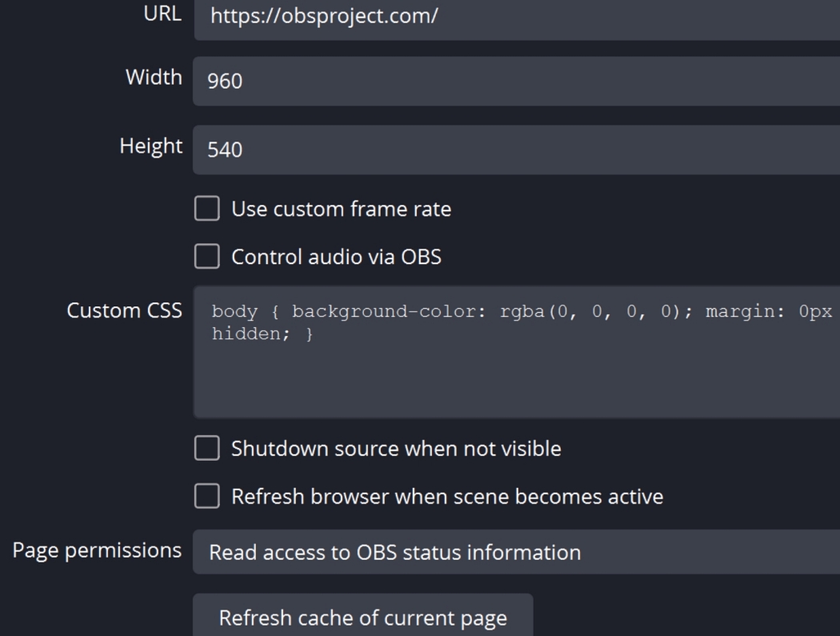The height and width of the screenshot is (636, 840).
Task: Click the URL label
Action: tap(162, 14)
